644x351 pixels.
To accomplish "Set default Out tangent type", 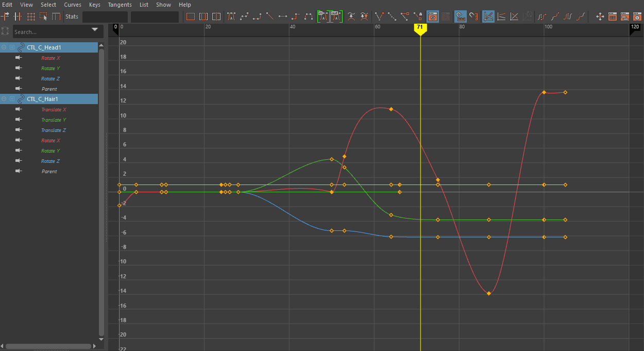I will 336,16.
